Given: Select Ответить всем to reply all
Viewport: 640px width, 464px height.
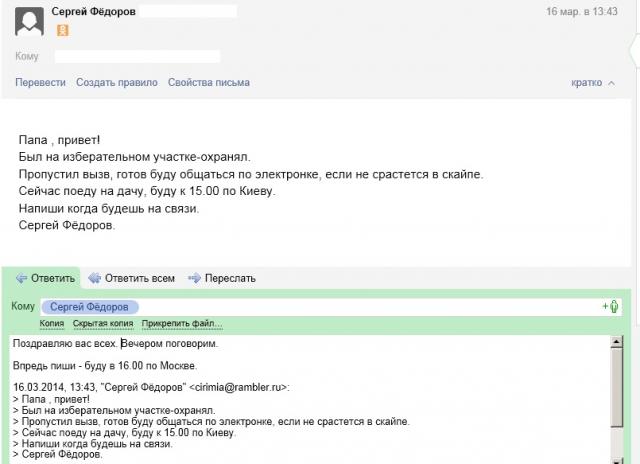Looking at the screenshot, I should pyautogui.click(x=141, y=278).
